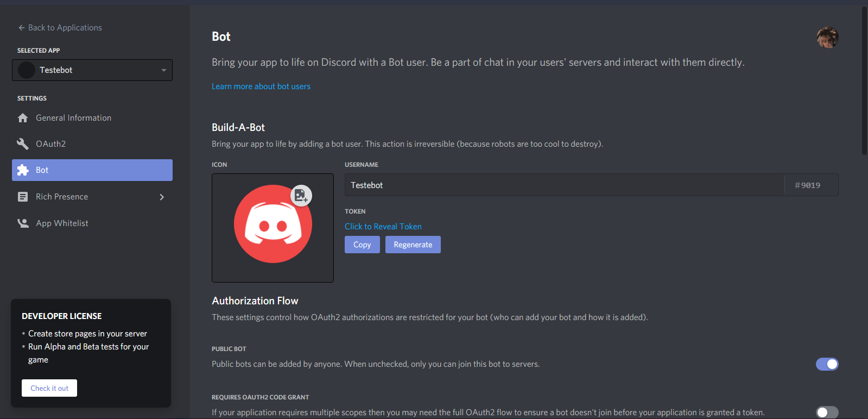
Task: Click the Click to Reveal Token link
Action: pos(383,226)
